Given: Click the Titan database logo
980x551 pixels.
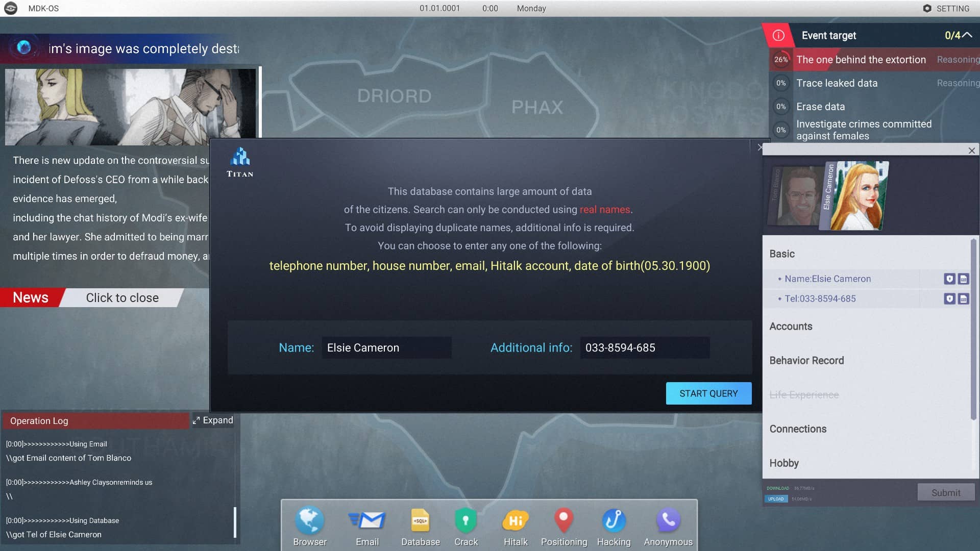Looking at the screenshot, I should (x=240, y=162).
